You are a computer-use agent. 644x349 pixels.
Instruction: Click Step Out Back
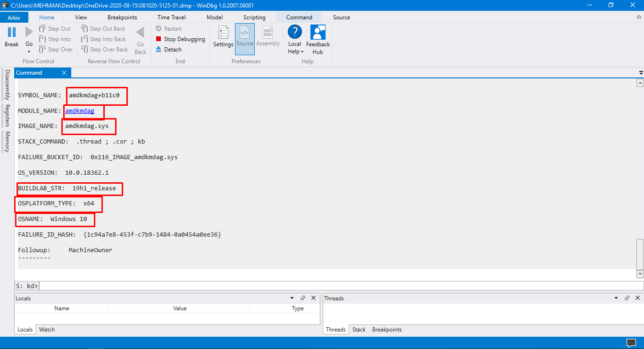103,29
